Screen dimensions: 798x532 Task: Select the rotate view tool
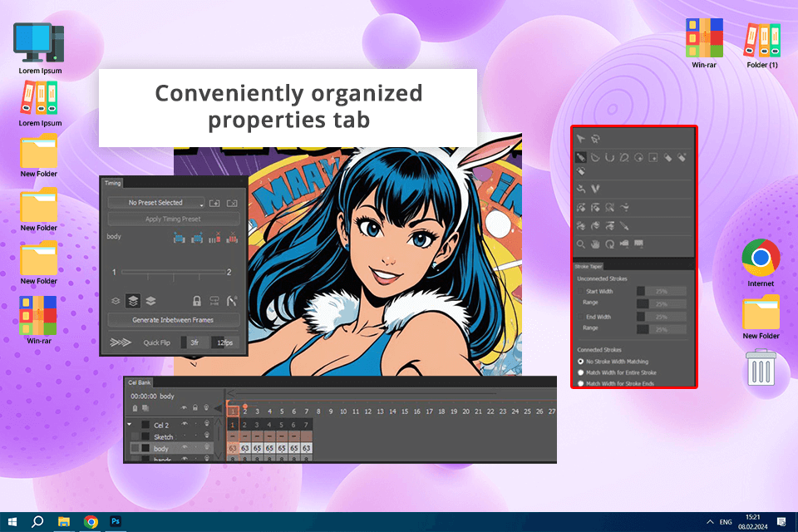609,244
